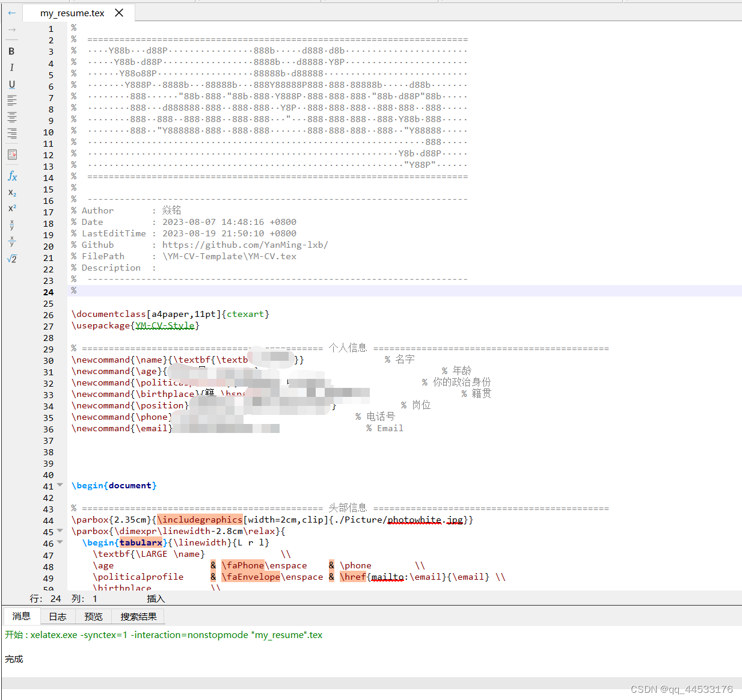Screen dimensions: 742x700
Task: Collapse the fold at \begin{document}
Action: (x=60, y=485)
